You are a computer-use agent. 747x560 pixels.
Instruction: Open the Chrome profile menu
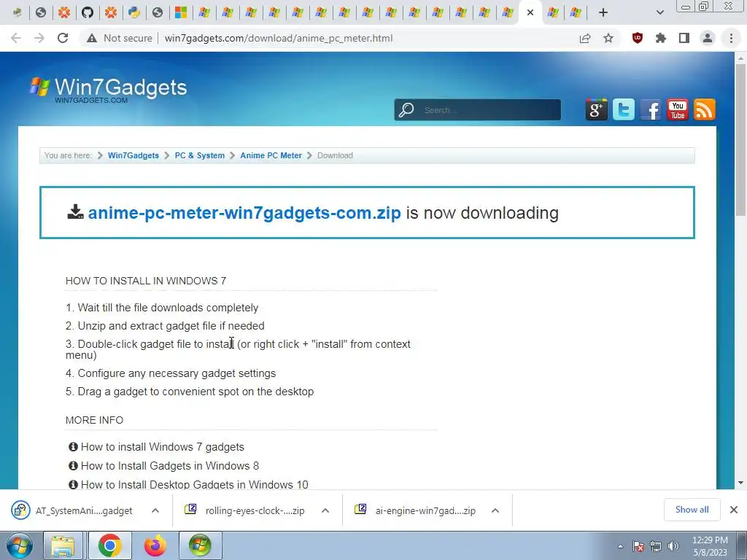point(708,38)
